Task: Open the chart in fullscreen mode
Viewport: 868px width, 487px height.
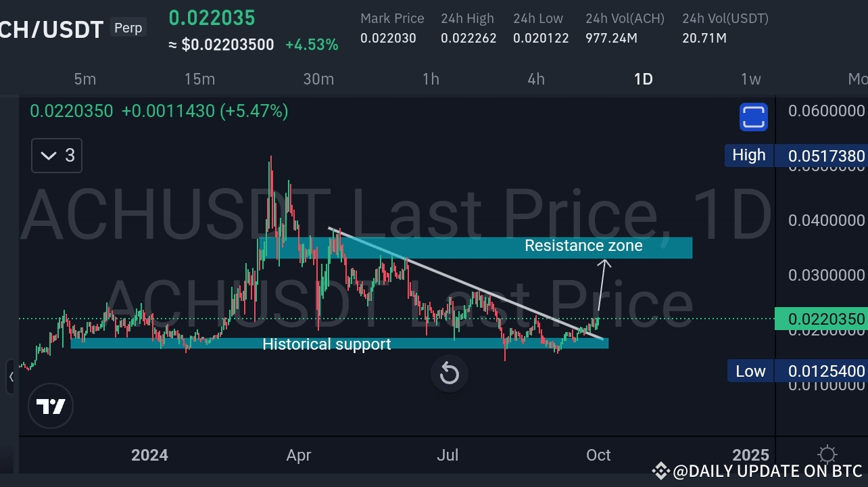Action: pos(752,116)
